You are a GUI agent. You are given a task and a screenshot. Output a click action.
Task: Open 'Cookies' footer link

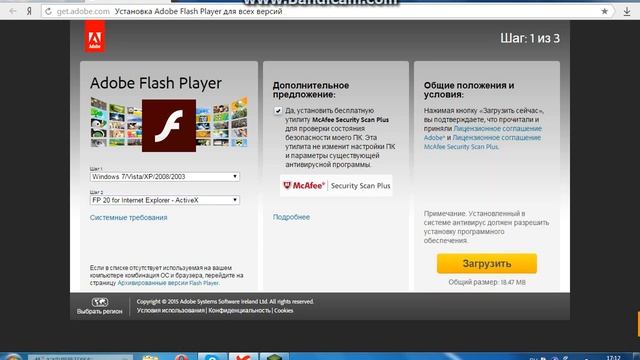pos(284,311)
